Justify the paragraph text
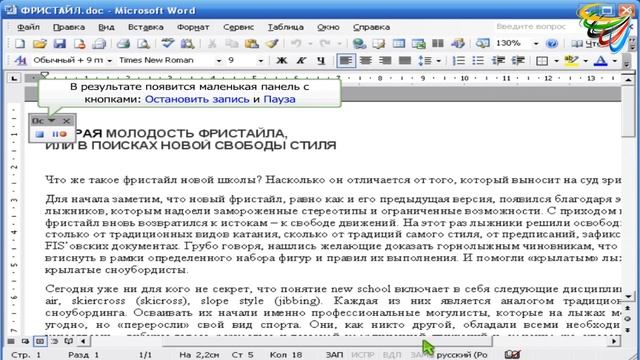640x360 pixels. (x=404, y=61)
